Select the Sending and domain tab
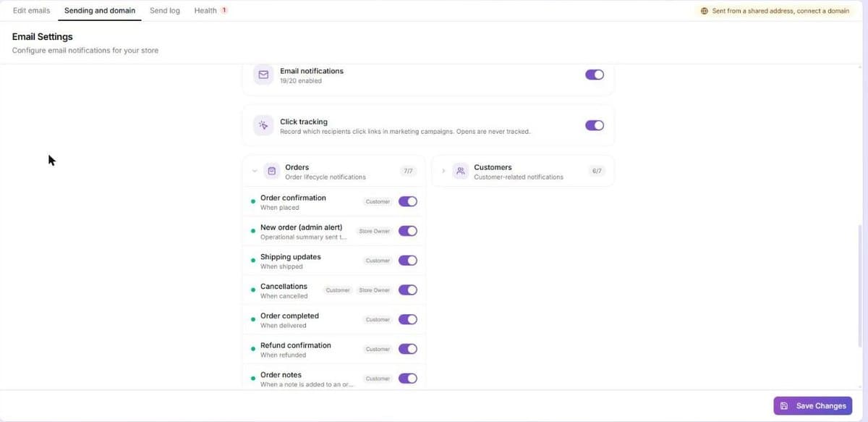 [100, 11]
